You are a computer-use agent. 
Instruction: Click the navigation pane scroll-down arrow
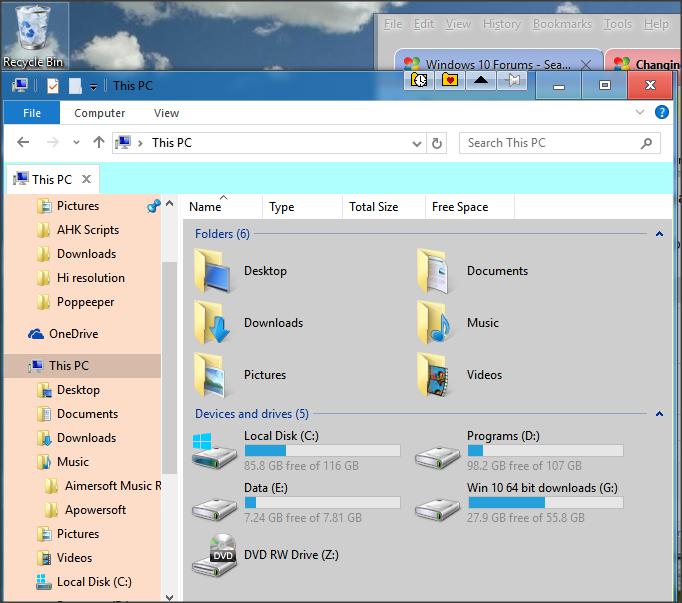click(170, 597)
